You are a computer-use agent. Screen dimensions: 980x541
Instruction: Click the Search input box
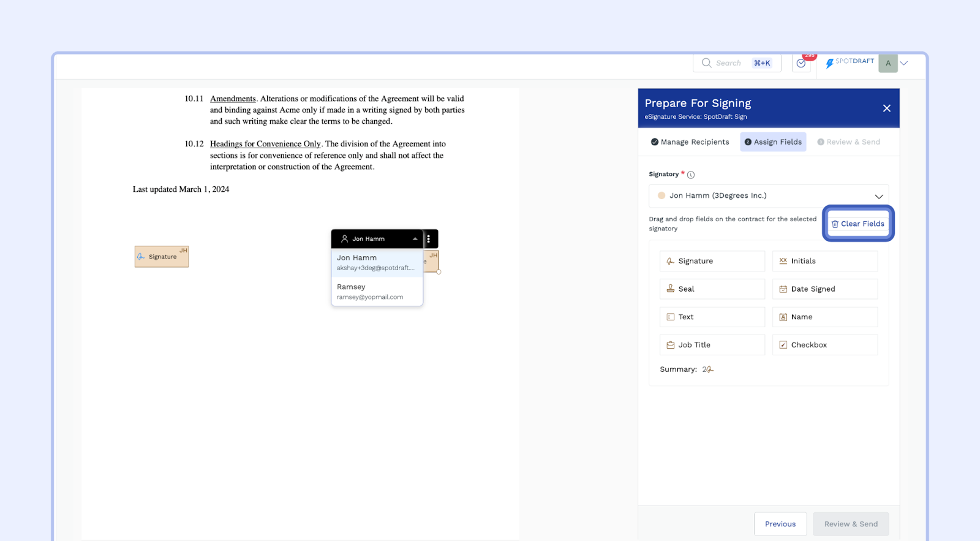click(732, 63)
